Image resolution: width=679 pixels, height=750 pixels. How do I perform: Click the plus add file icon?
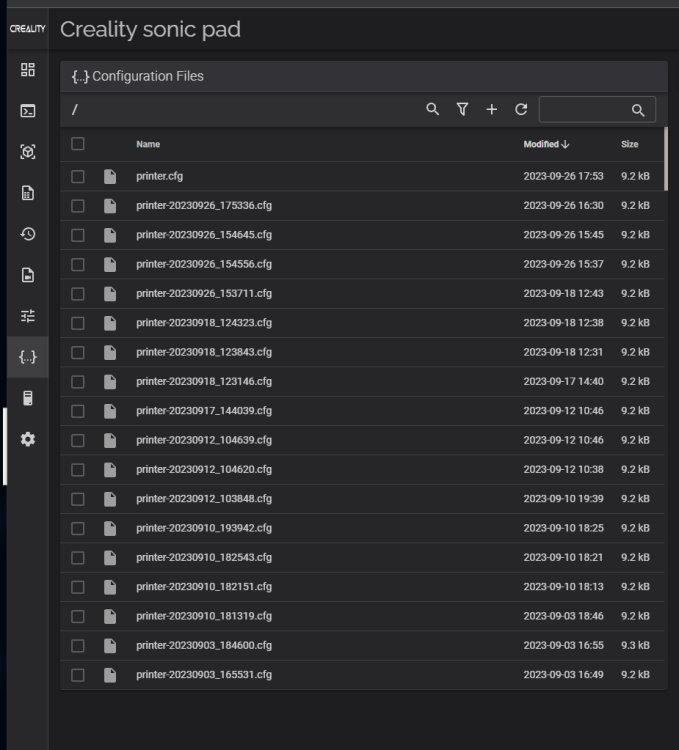[x=492, y=110]
